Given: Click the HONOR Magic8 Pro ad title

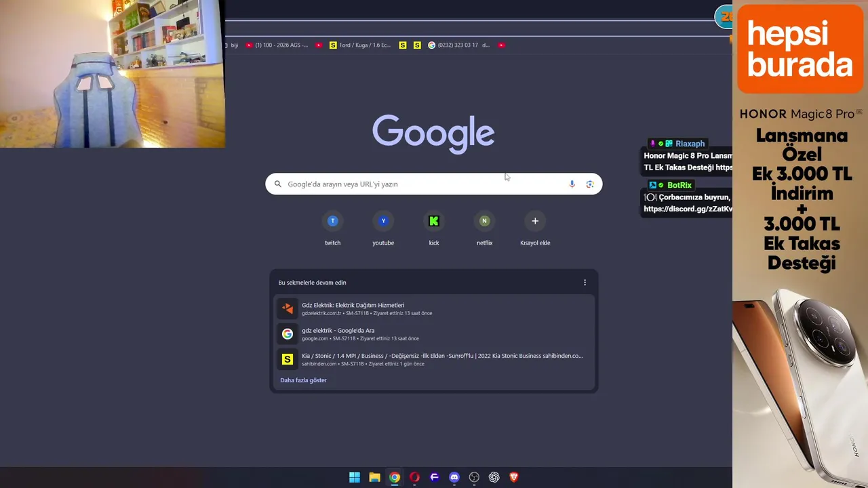Looking at the screenshot, I should 801,114.
